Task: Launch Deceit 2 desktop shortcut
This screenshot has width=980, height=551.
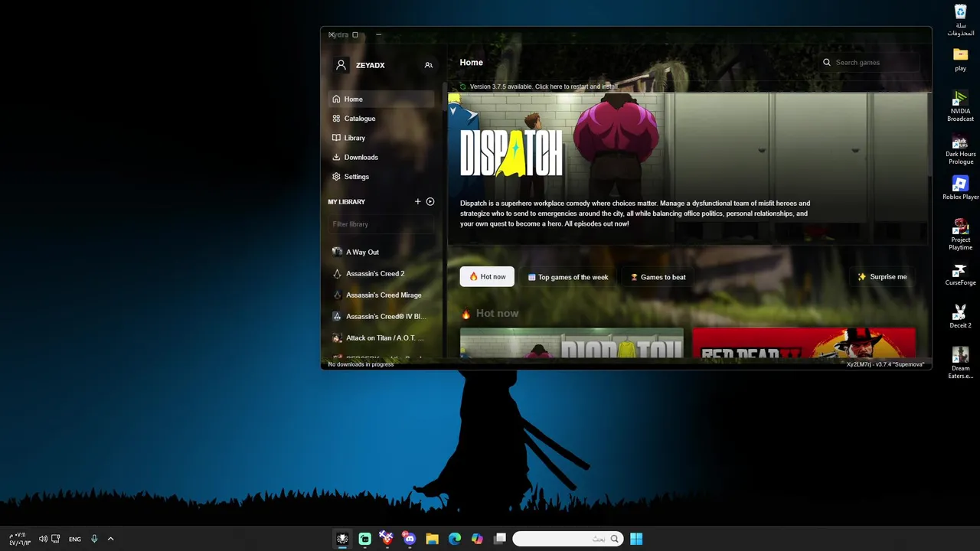Action: click(960, 317)
